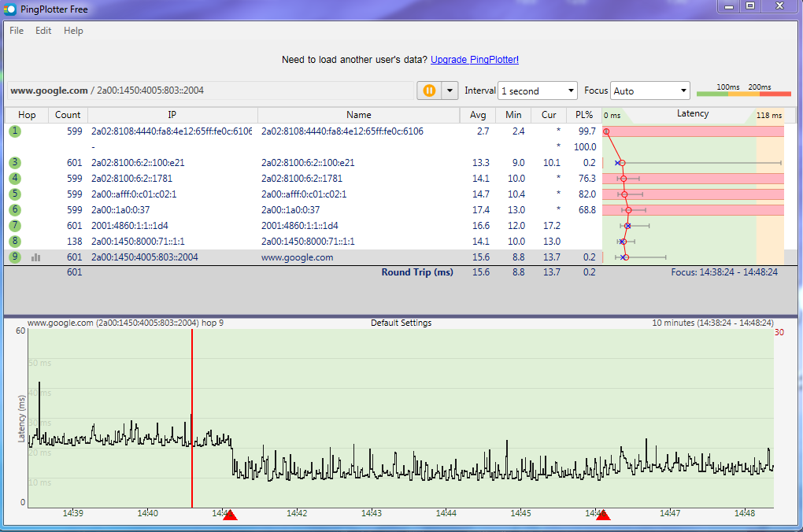The height and width of the screenshot is (532, 803).
Task: Click the Latency column header
Action: click(693, 113)
